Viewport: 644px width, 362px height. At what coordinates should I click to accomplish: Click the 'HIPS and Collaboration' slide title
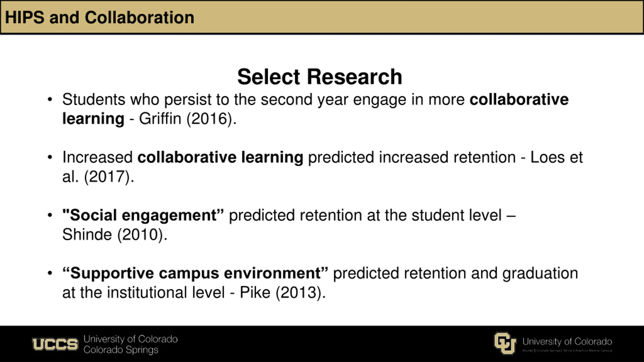click(100, 18)
